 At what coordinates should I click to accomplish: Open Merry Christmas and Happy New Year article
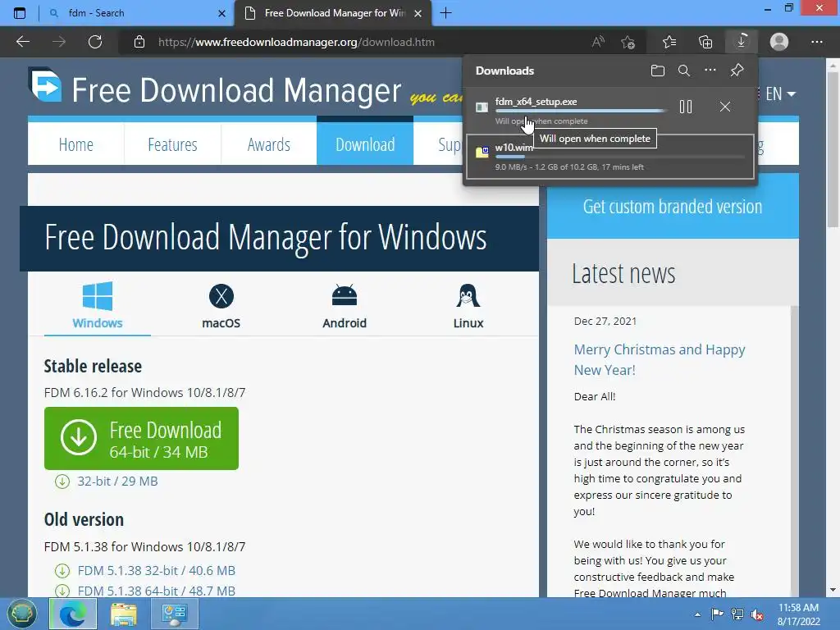[660, 359]
